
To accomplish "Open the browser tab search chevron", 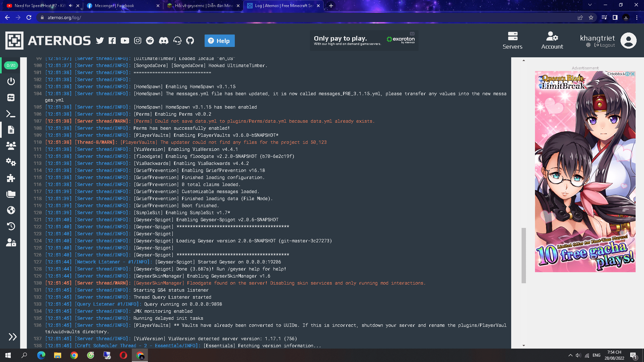I will tap(590, 5).
